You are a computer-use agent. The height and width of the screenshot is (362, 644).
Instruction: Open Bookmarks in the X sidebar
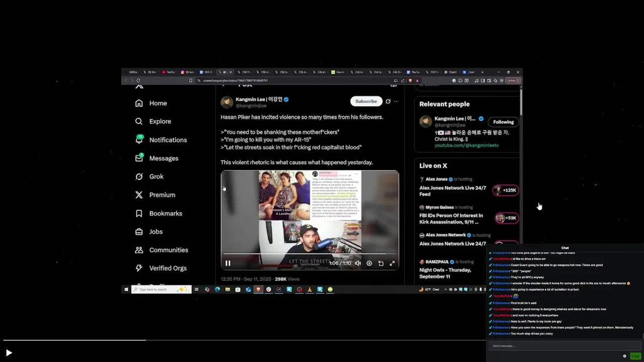click(158, 213)
